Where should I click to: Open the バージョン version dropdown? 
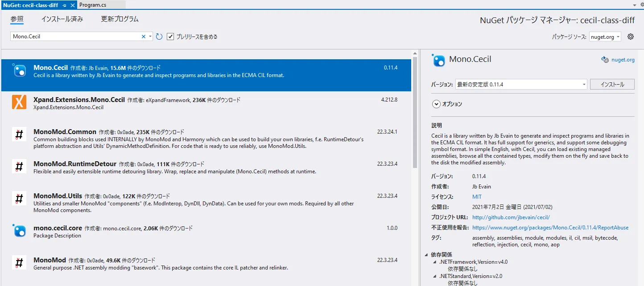583,84
